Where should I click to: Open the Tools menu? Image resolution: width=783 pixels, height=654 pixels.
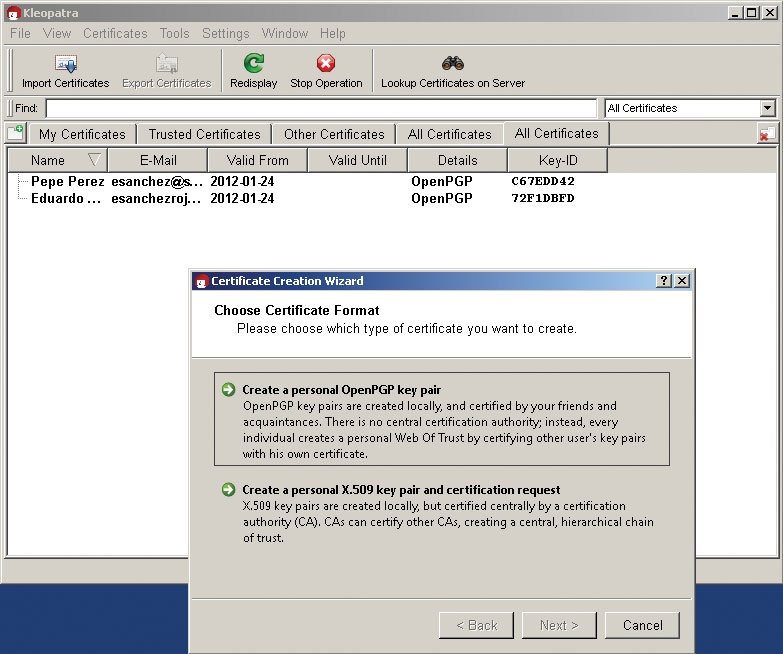(x=175, y=33)
